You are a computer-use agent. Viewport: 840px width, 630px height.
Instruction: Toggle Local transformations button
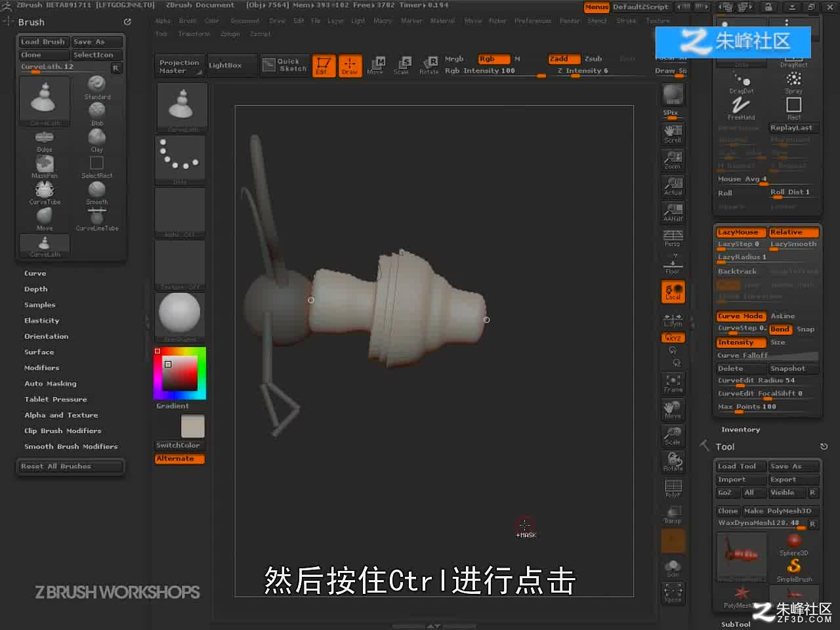pyautogui.click(x=673, y=292)
